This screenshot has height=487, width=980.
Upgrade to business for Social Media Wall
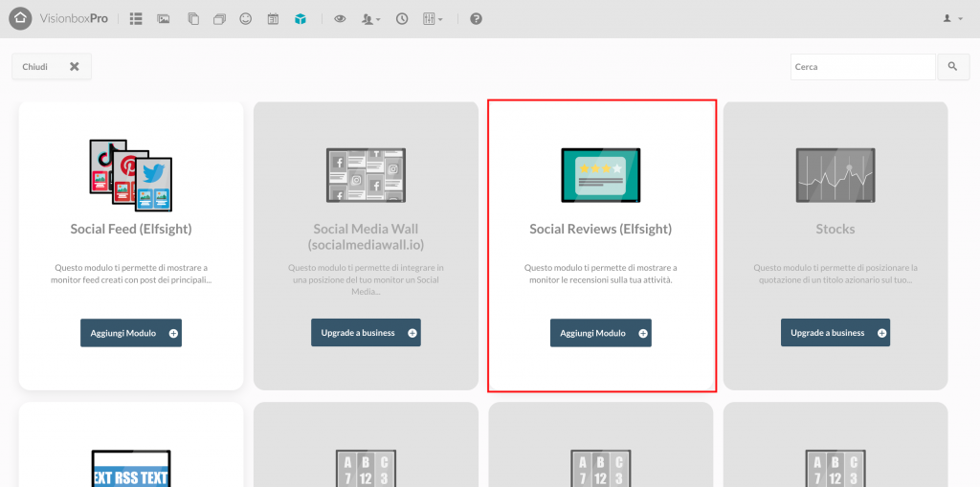click(x=367, y=333)
